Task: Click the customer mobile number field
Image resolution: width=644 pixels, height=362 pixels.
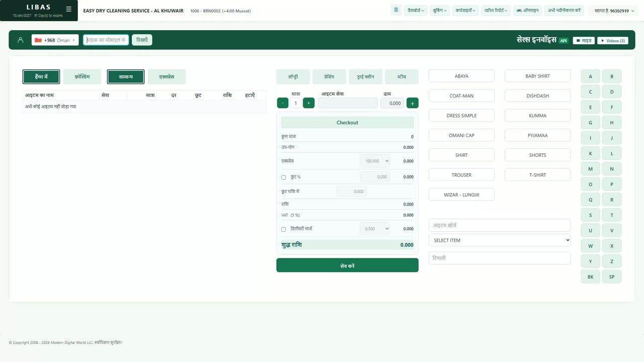Action: [106, 40]
